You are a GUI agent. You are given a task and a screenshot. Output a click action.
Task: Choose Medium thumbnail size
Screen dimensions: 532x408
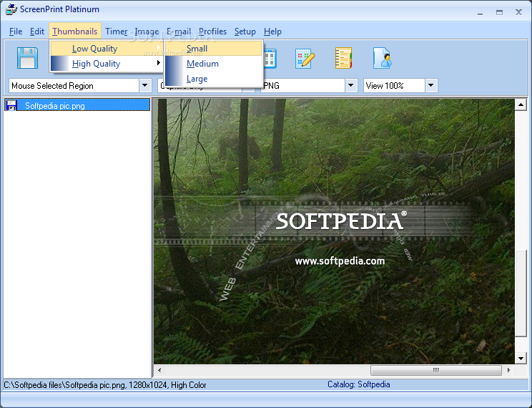point(213,64)
